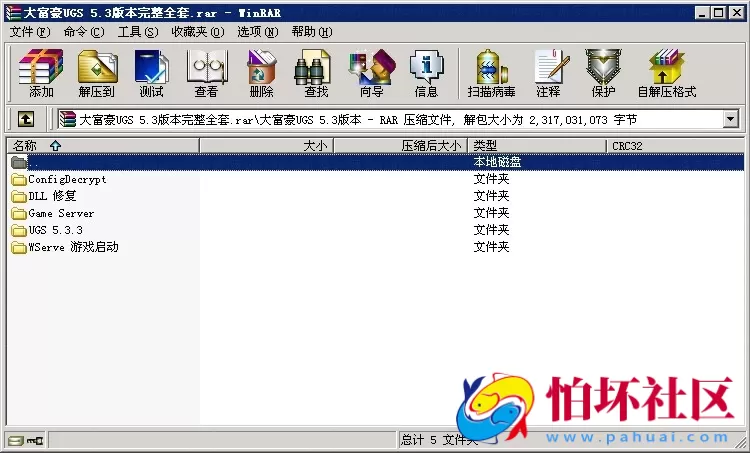Click the 自解压格式 (SFX) toolbar icon
The width and height of the screenshot is (750, 453).
click(x=667, y=73)
